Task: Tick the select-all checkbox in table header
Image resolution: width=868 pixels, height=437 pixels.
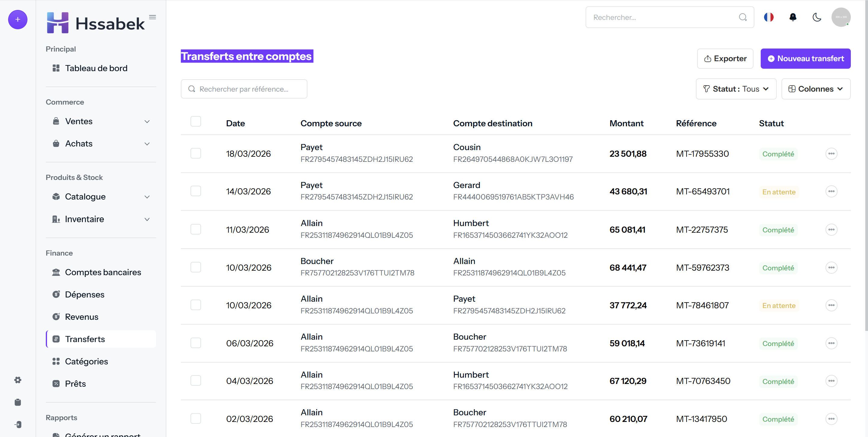Action: [195, 121]
